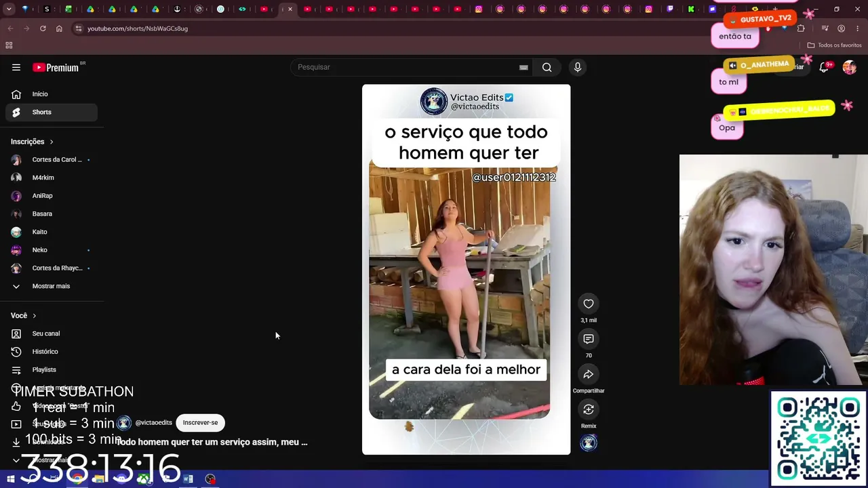The height and width of the screenshot is (488, 868).
Task: Like the Short with the heart
Action: 589,304
